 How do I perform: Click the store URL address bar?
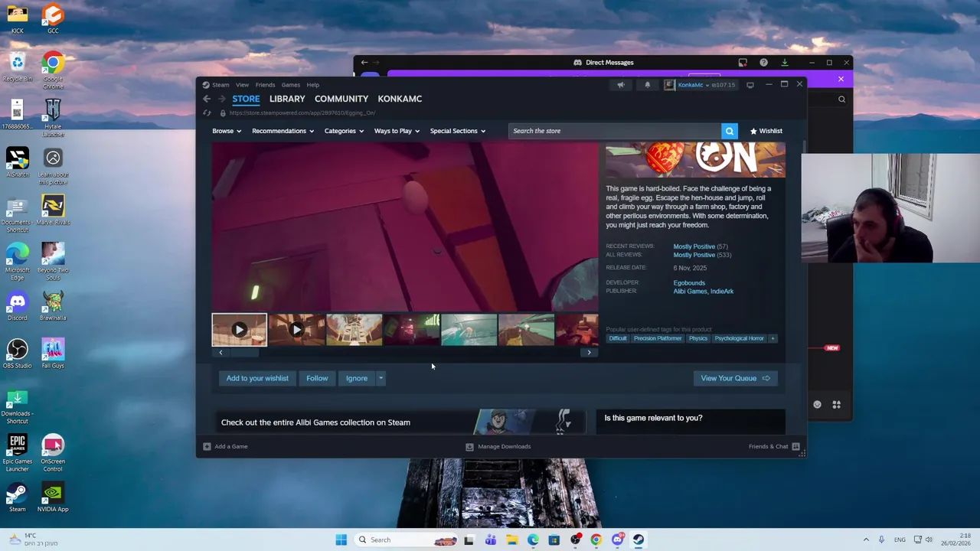click(x=302, y=112)
